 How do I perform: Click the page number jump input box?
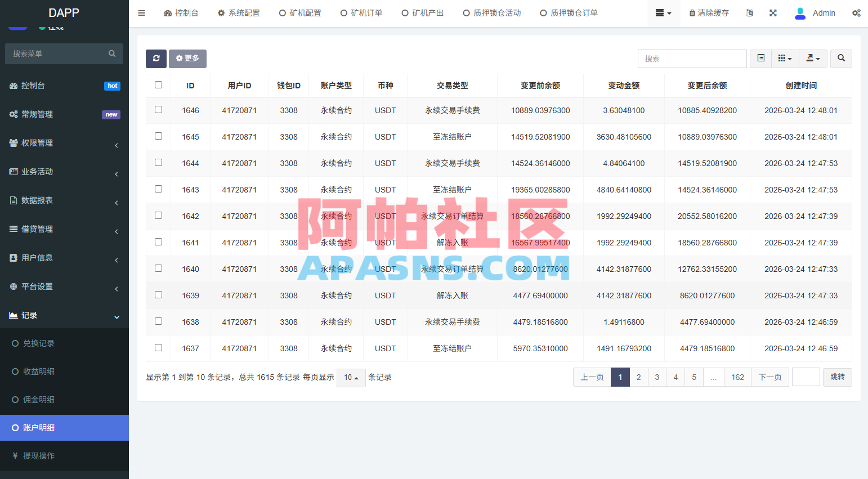(x=806, y=377)
